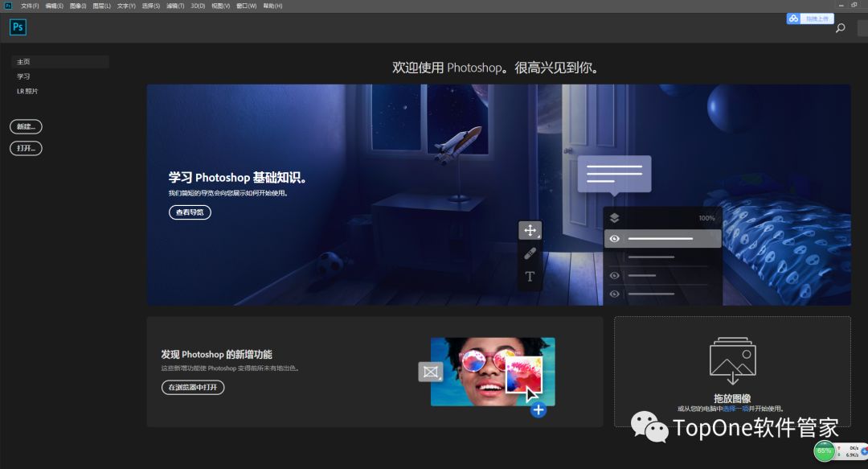868x469 pixels.
Task: Click the 拖拽上传 upload label
Action: point(817,19)
